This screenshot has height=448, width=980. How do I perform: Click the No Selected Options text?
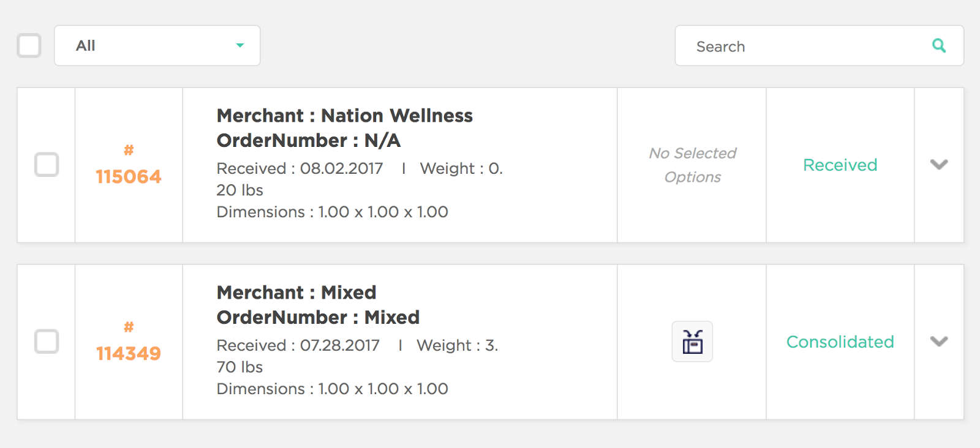tap(693, 165)
